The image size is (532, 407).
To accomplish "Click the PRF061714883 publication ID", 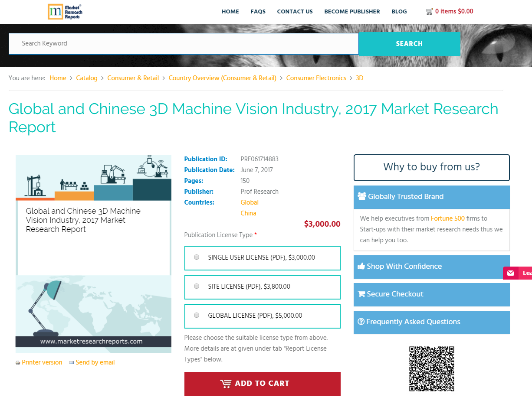I will click(259, 159).
